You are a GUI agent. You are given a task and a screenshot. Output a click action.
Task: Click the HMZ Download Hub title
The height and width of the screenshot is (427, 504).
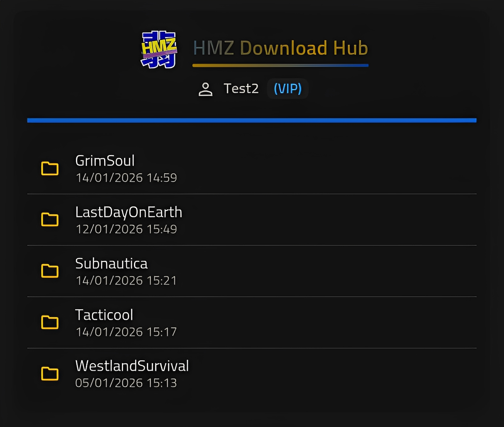pos(280,48)
